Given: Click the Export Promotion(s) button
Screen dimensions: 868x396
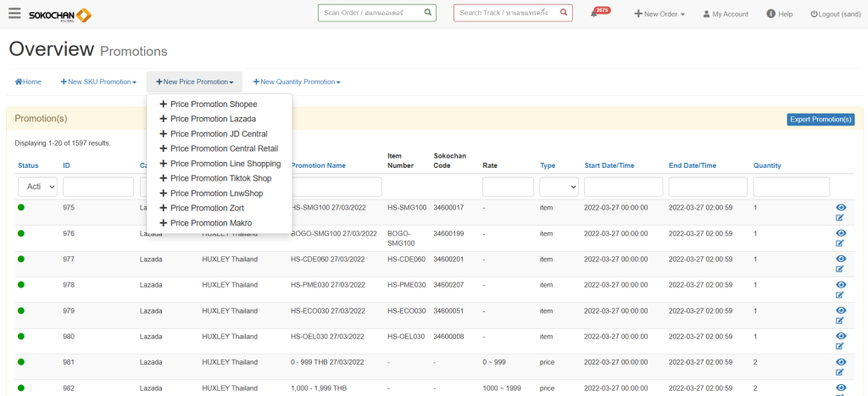Looking at the screenshot, I should tap(820, 120).
